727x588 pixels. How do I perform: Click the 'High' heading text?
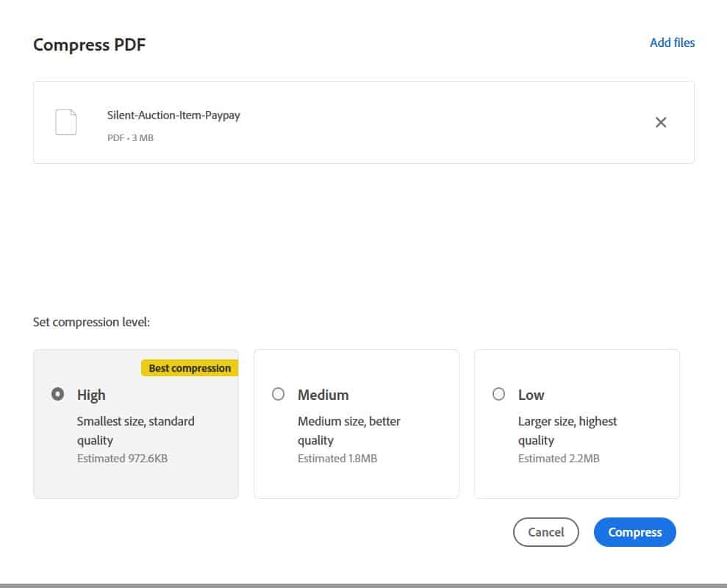[x=91, y=395]
